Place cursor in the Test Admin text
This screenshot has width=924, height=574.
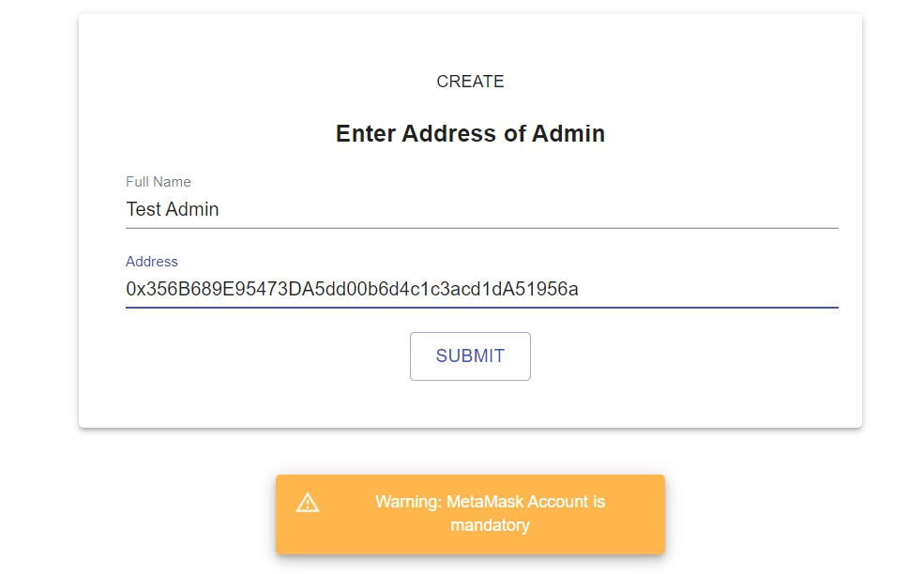click(x=172, y=209)
